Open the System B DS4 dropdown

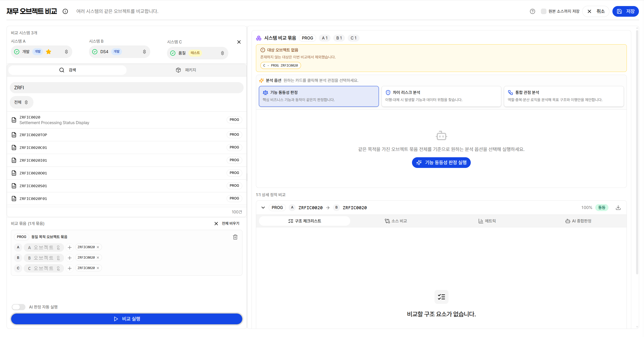point(120,52)
